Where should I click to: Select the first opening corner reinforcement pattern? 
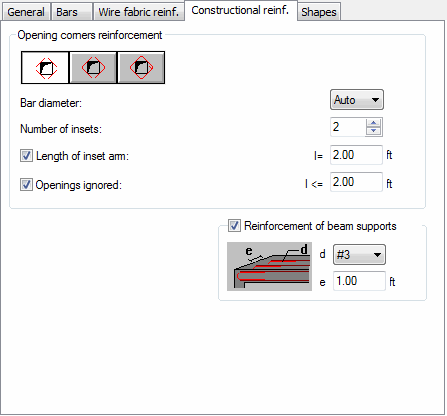click(x=45, y=68)
